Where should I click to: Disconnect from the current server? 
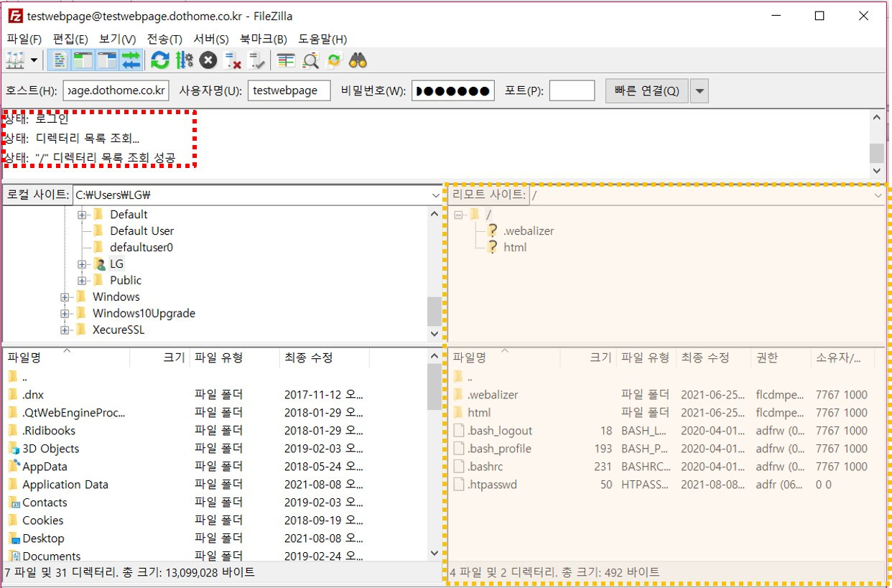point(233,60)
